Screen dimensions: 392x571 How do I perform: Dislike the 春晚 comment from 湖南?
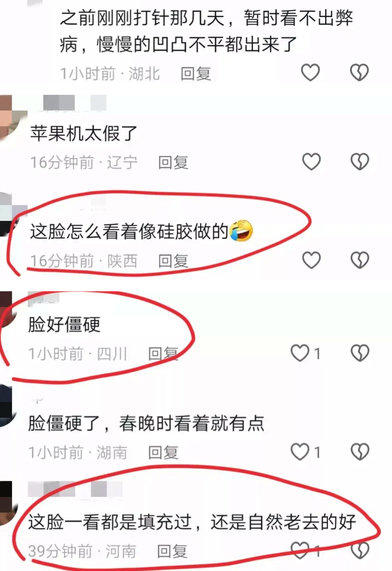pos(360,451)
